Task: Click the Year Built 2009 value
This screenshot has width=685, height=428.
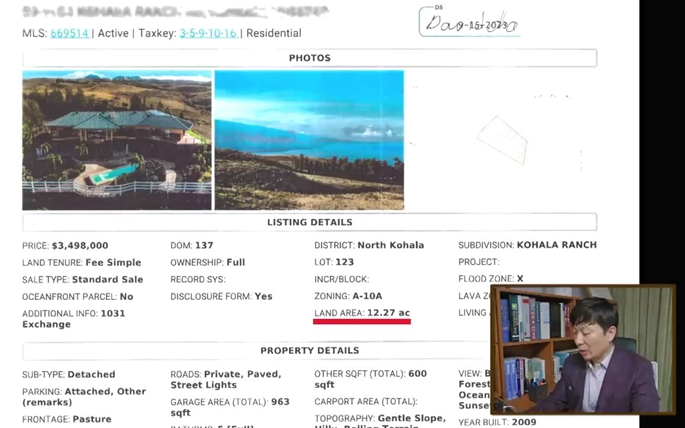Action: coord(523,422)
